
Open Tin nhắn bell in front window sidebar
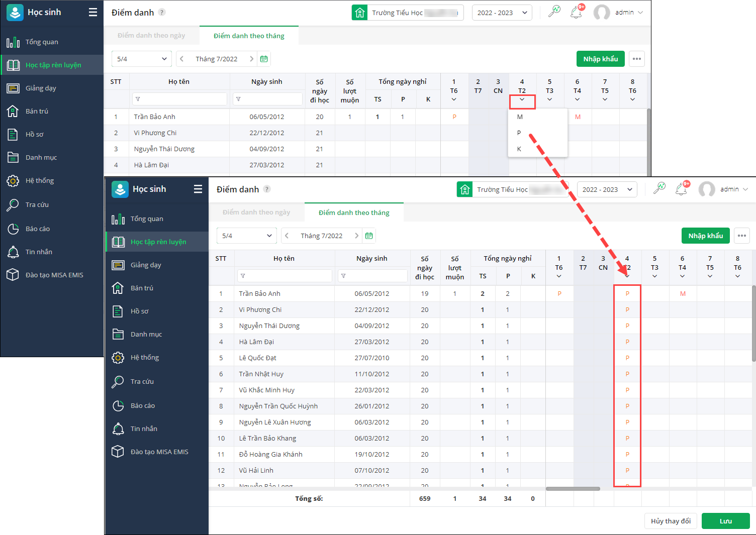(x=118, y=429)
